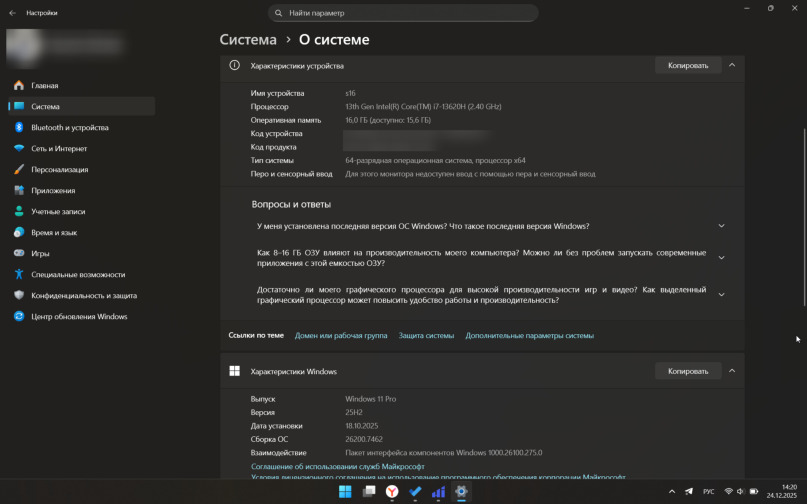Screen dimensions: 807x504
Task: Click the Найти параметр search field
Action: [403, 13]
